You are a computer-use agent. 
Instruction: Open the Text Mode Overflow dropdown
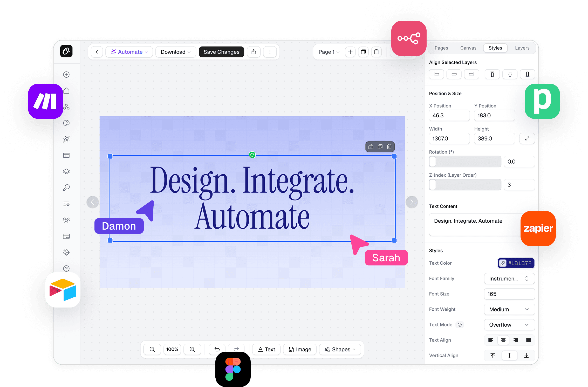click(x=509, y=325)
